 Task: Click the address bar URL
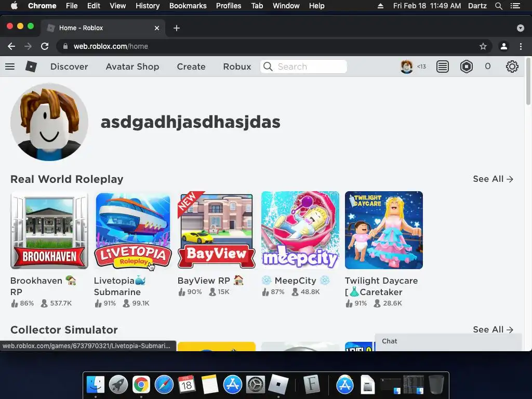click(111, 46)
